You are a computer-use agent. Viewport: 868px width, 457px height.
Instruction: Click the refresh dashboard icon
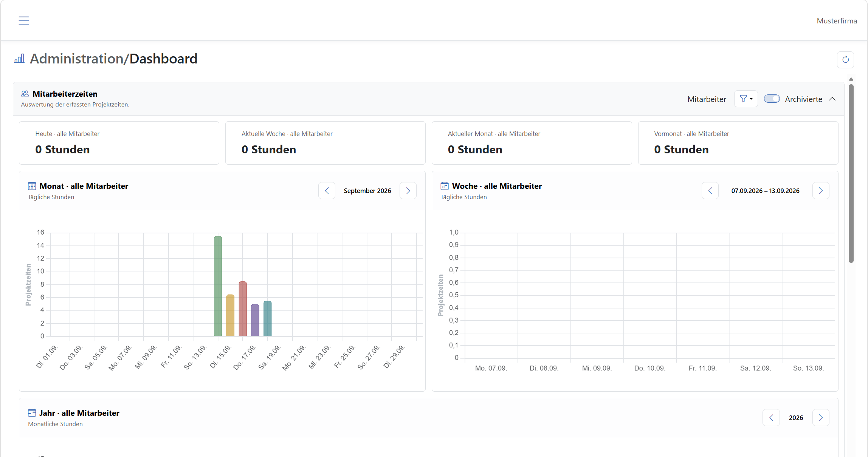point(845,60)
